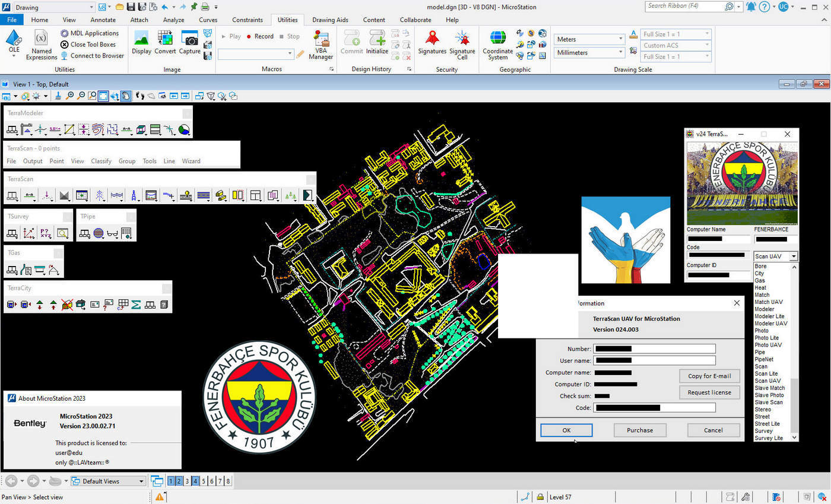Click the trees icon in the TerraScan toolbox
The image size is (831, 504).
(290, 195)
